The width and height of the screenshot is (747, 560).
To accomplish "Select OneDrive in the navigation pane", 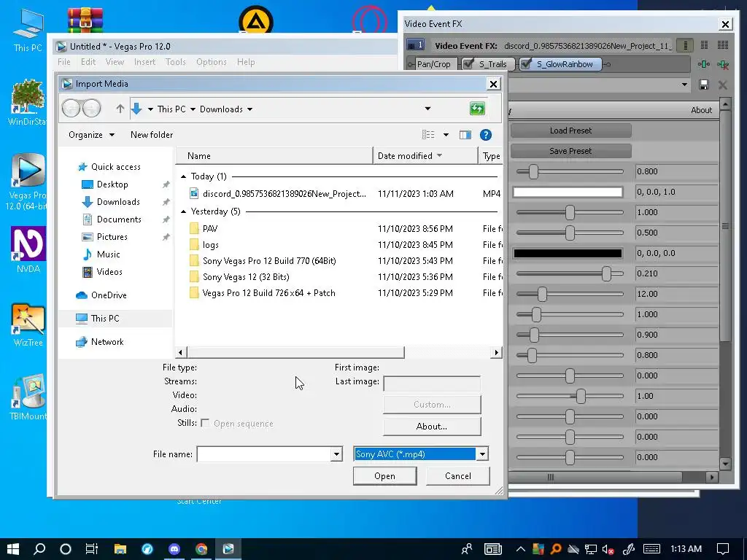I will (x=109, y=295).
